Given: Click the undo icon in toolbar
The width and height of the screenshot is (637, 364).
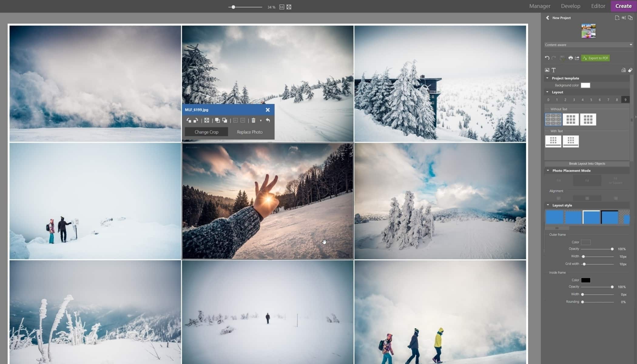Looking at the screenshot, I should [547, 57].
